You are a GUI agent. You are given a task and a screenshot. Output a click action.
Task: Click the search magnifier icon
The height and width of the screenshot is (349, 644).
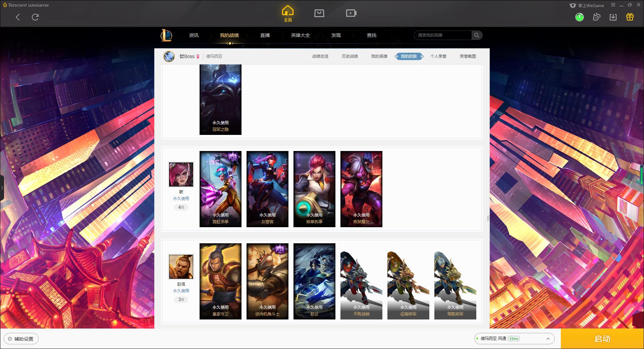click(477, 35)
